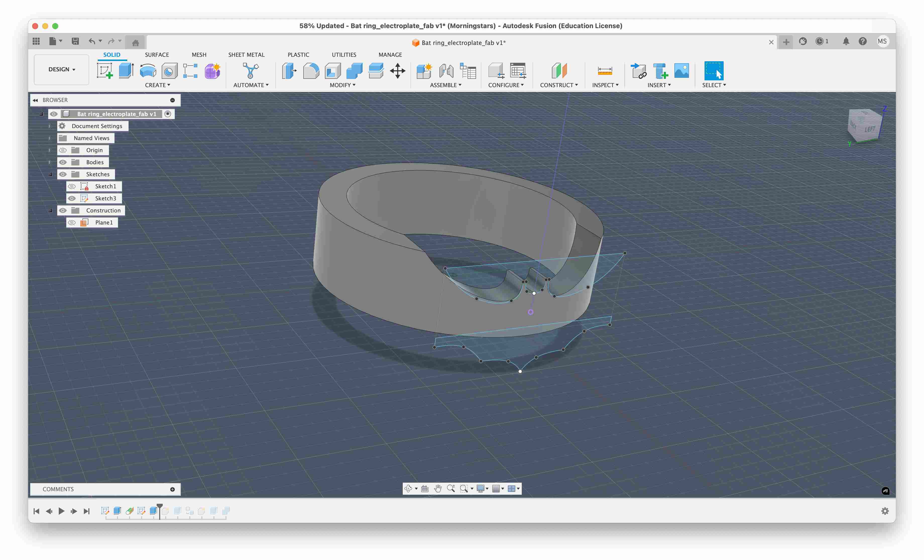Click the Offset Plane construct icon
924x560 pixels.
559,71
